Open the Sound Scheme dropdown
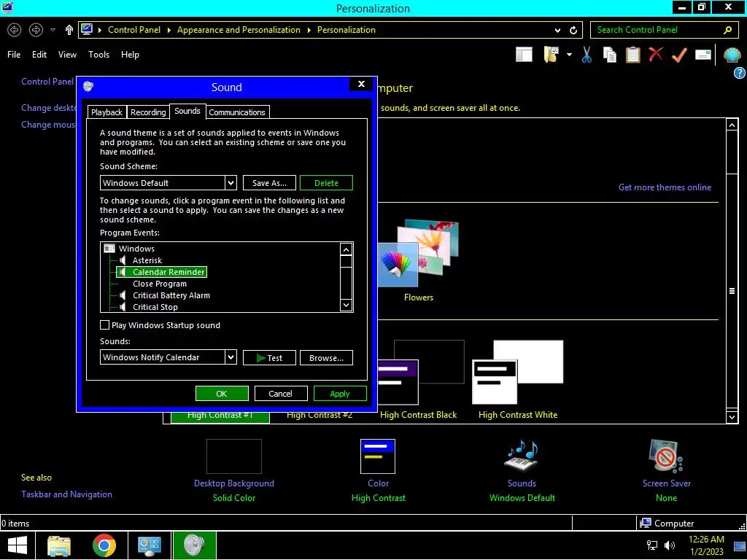Image resolution: width=747 pixels, height=560 pixels. pyautogui.click(x=231, y=183)
